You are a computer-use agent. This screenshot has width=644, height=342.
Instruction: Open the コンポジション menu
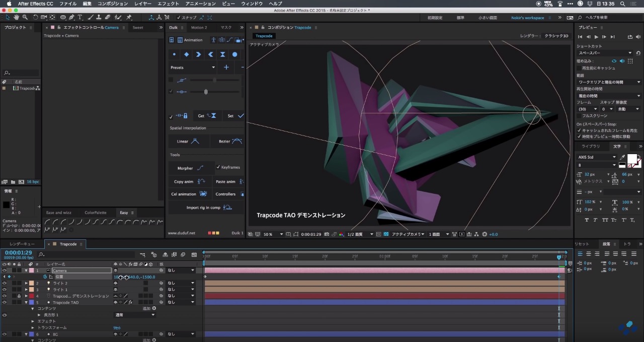[113, 4]
